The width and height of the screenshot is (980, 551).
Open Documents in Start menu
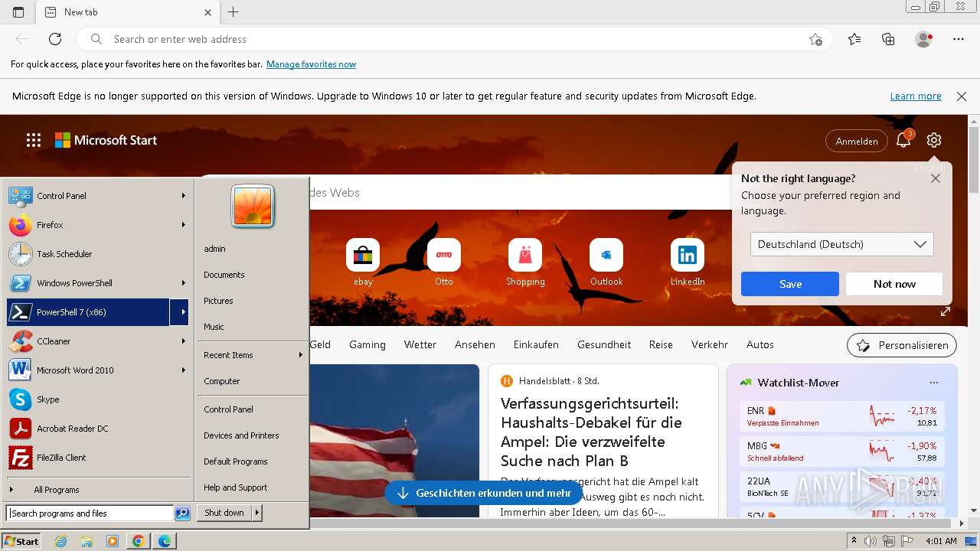coord(224,275)
